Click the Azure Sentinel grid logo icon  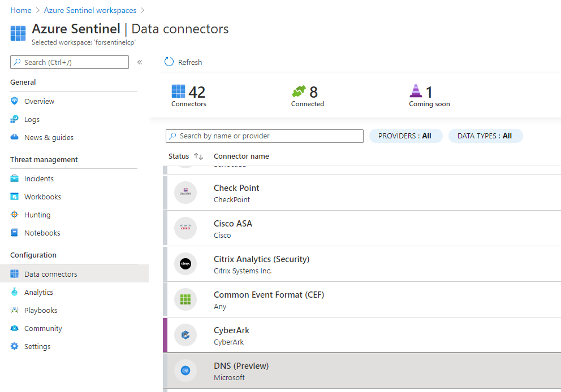coord(18,33)
